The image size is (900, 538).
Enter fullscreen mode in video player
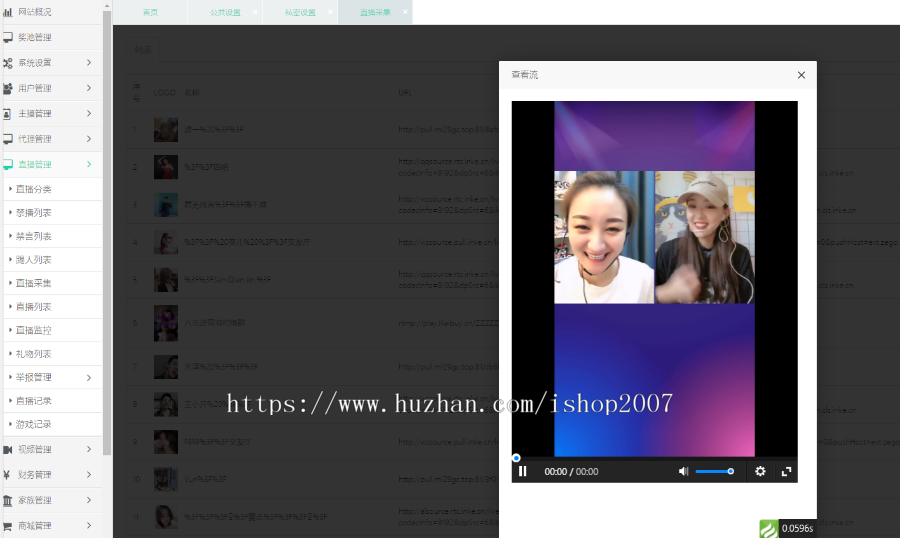[786, 471]
